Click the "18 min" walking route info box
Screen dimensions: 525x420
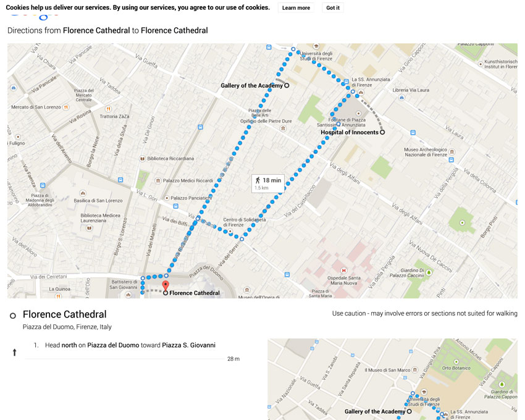[x=267, y=183]
